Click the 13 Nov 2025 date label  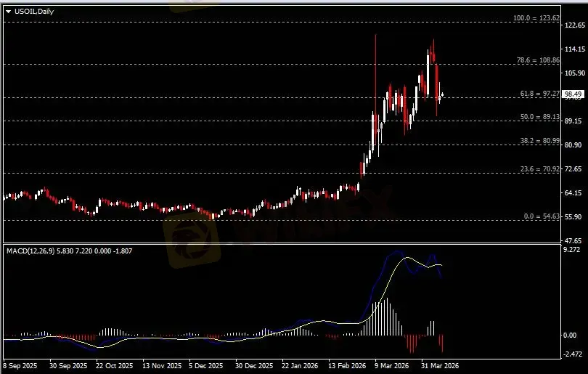pos(162,366)
